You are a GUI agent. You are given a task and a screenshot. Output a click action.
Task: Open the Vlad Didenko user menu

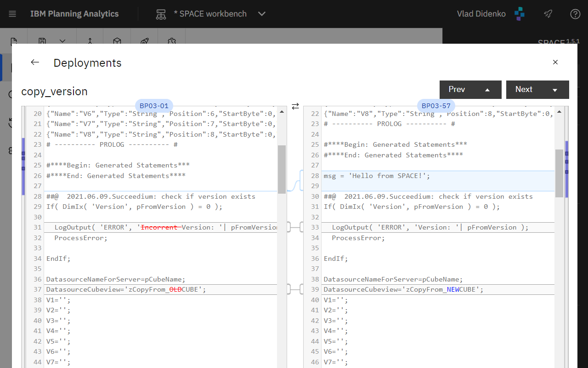point(481,14)
